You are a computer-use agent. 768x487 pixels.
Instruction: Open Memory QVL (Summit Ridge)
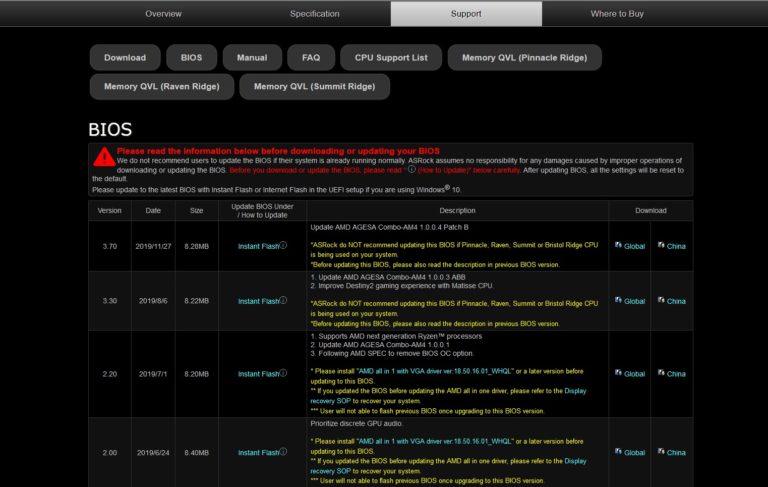(x=314, y=87)
